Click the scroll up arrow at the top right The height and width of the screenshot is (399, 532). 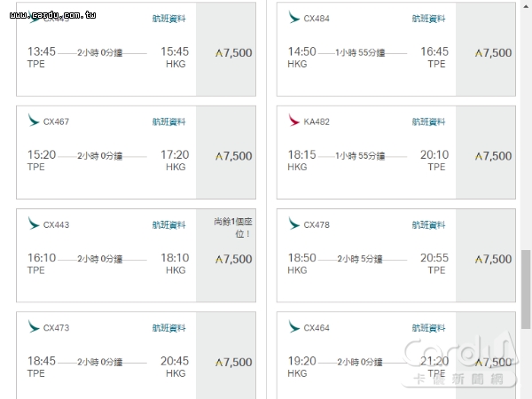(526, 6)
